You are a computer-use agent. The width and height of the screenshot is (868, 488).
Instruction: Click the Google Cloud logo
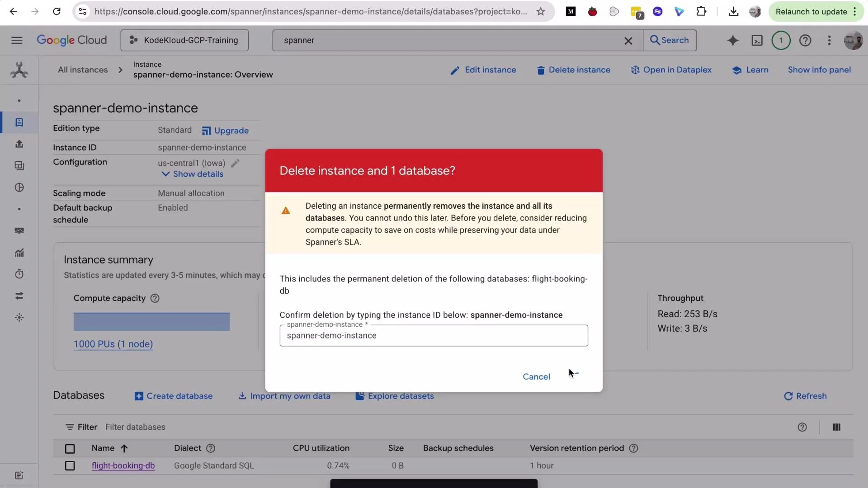(72, 40)
